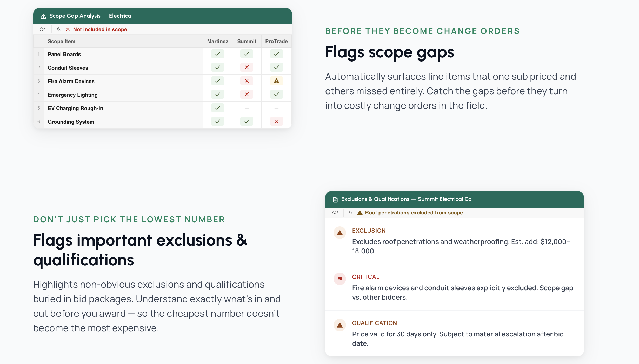
Task: Click Martinez checkmark for Emergency Lighting
Action: 218,95
